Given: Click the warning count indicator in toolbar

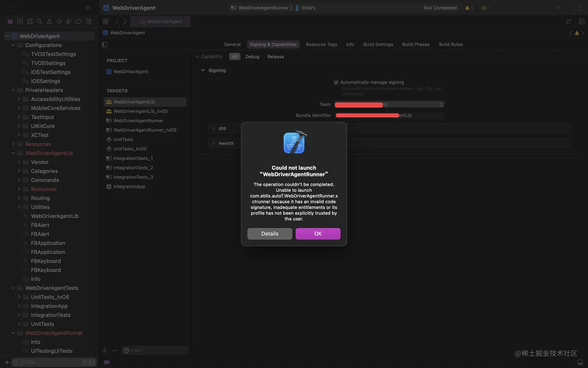Looking at the screenshot, I should [x=469, y=8].
